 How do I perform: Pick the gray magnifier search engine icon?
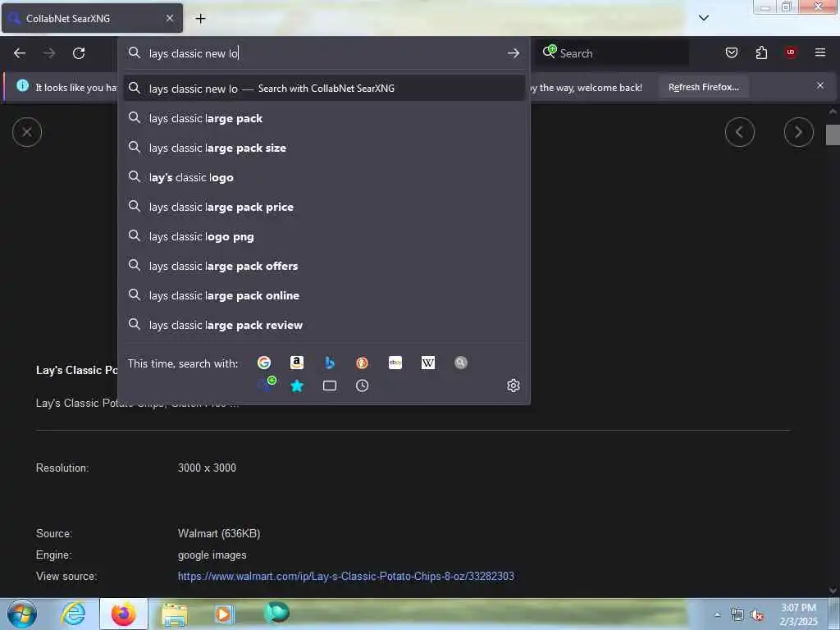(x=461, y=363)
